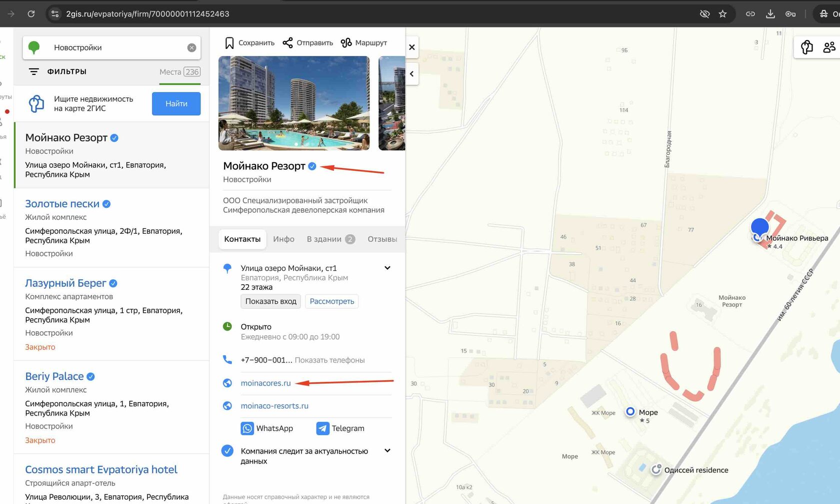Close the company card with X

pos(412,47)
